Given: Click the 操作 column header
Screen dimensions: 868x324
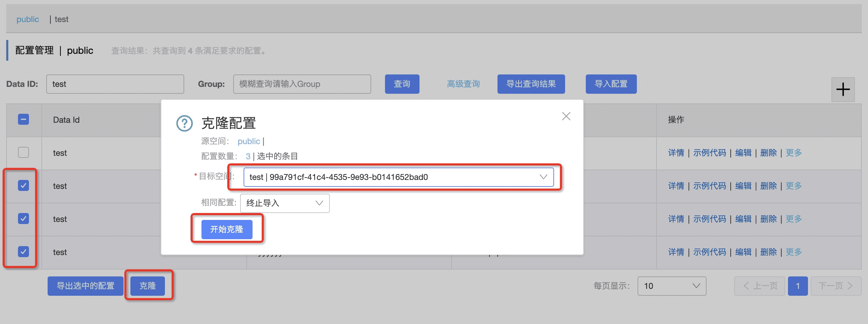Looking at the screenshot, I should [676, 119].
